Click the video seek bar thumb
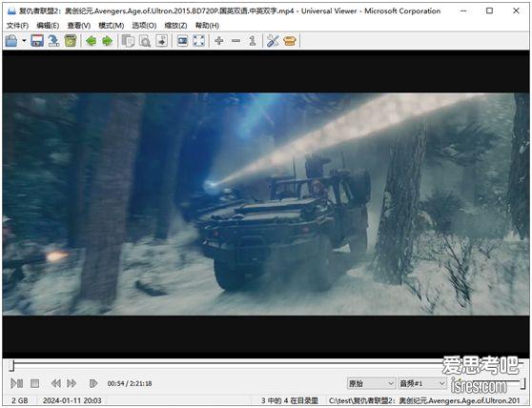532x408 pixels. coord(11,365)
